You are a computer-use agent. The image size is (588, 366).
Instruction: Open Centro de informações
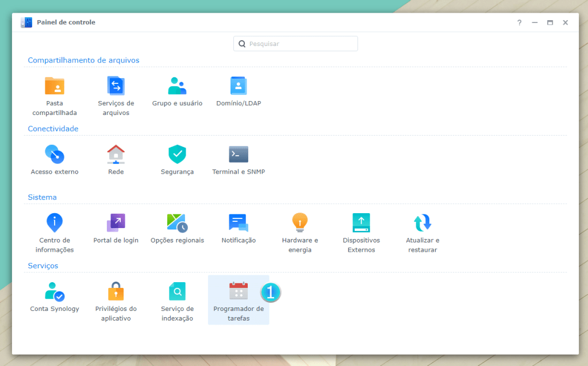point(55,223)
